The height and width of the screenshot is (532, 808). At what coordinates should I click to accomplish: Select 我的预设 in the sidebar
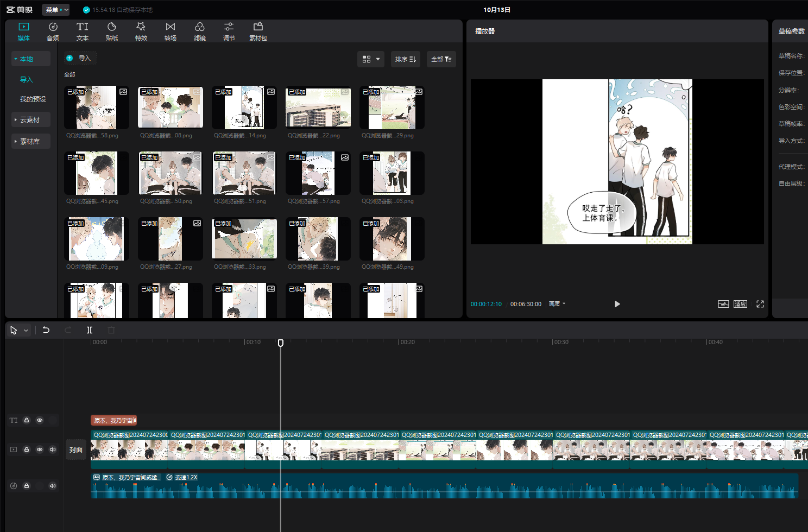tap(33, 99)
